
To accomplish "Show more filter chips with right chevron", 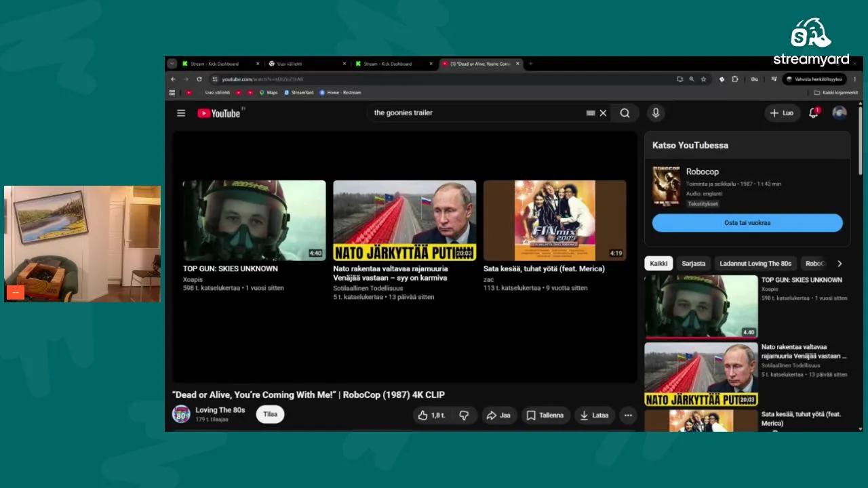I will coord(840,264).
